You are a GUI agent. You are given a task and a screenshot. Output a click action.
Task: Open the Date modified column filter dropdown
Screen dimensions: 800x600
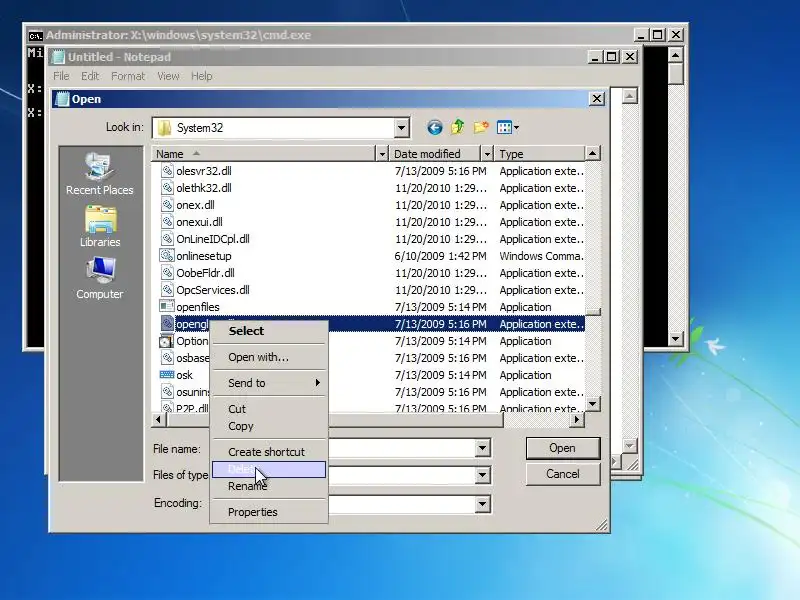pos(487,154)
